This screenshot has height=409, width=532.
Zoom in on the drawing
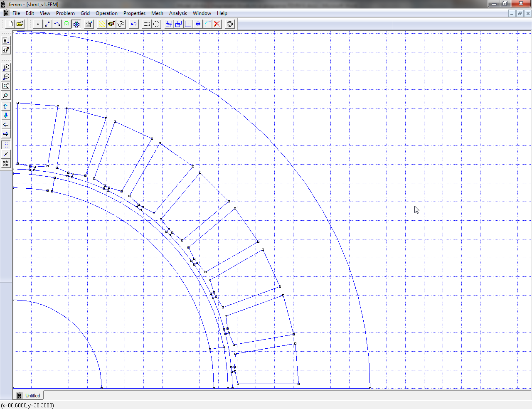6,67
